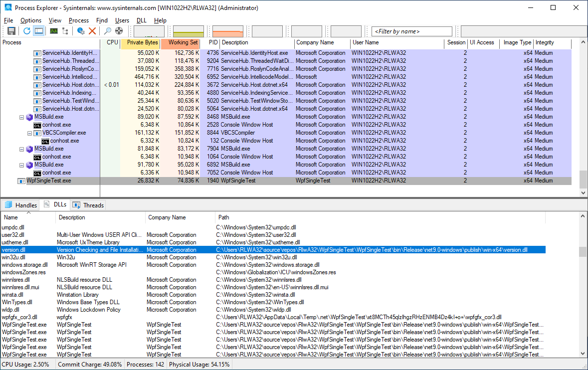The width and height of the screenshot is (588, 370).
Task: Open System Information graph icon
Action: click(x=54, y=31)
